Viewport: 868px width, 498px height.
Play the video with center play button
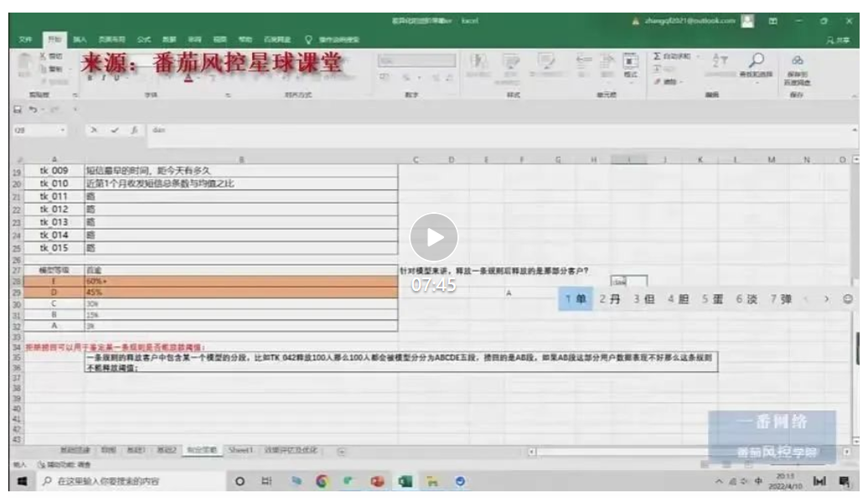[x=433, y=236]
